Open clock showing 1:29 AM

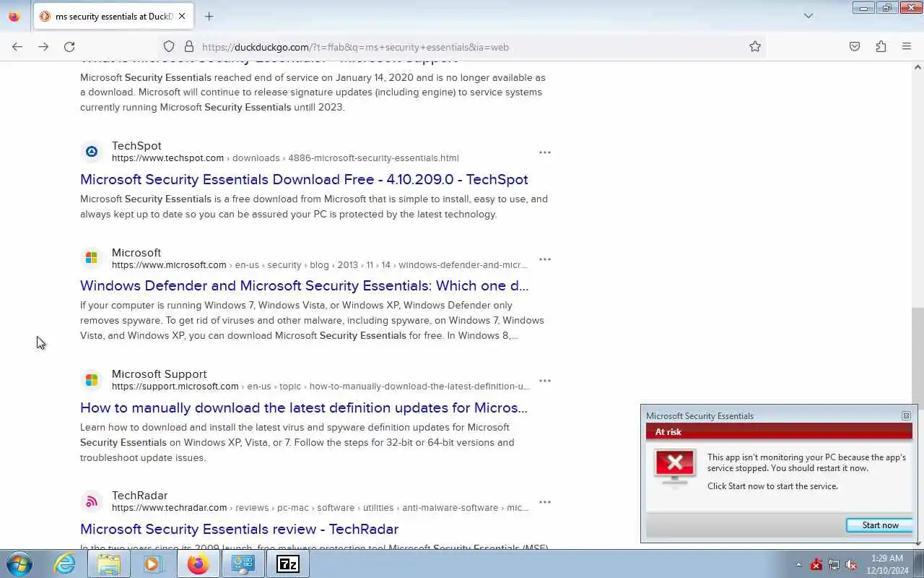(x=889, y=564)
